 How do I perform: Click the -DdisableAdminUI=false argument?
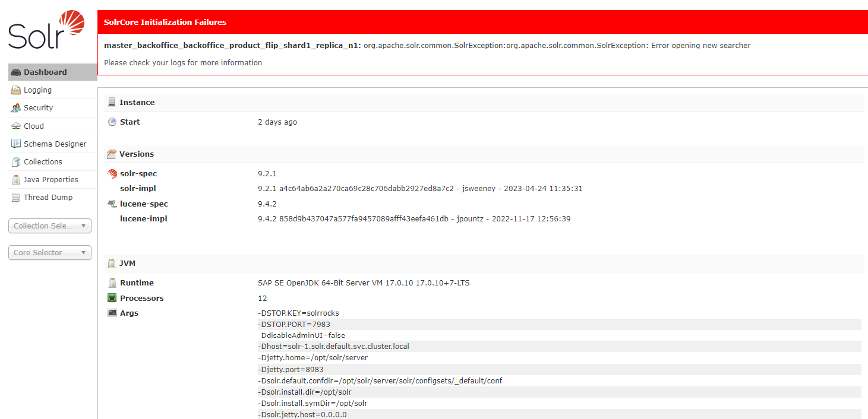(301, 335)
